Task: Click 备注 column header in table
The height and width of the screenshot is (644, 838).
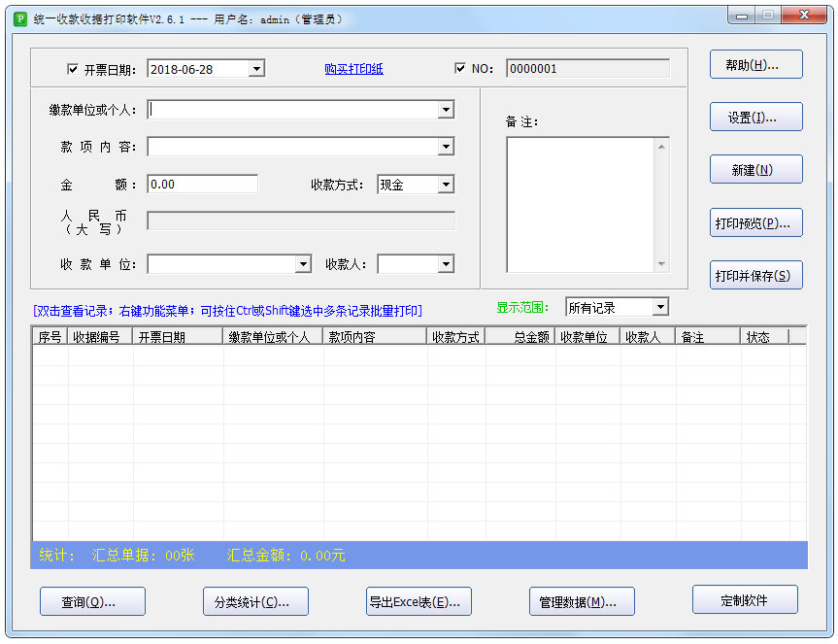Action: point(708,337)
